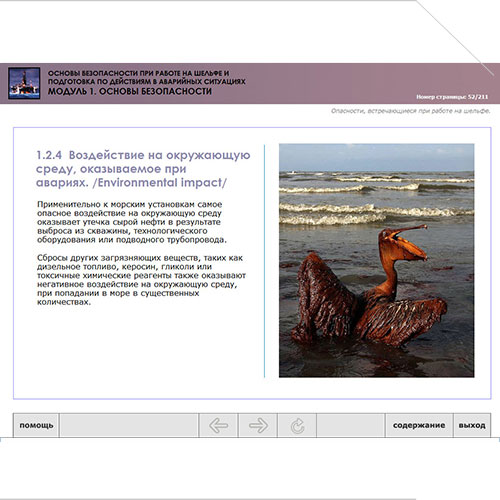Click the second paragraph about дизельное топливо
This screenshot has height=500, width=500.
coord(141,280)
